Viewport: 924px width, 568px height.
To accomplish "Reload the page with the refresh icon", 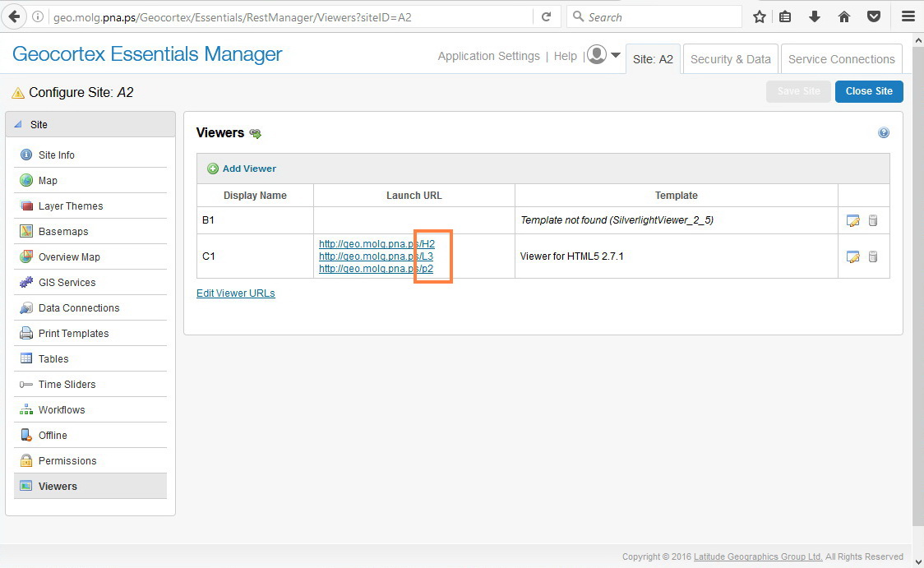I will [547, 17].
